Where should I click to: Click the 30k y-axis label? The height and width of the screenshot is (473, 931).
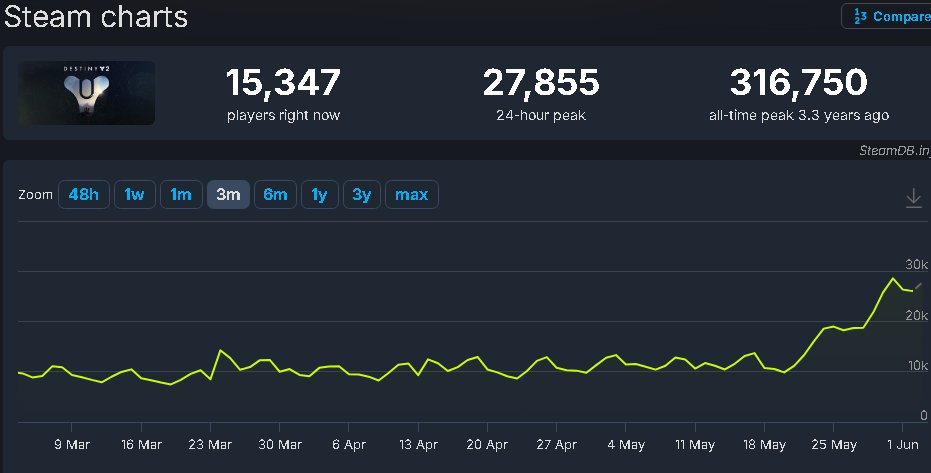pos(916,265)
